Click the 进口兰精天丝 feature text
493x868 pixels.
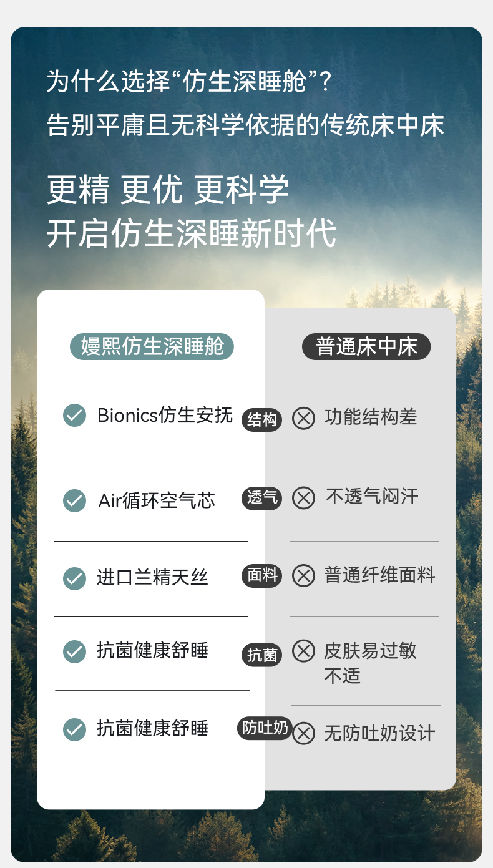152,578
